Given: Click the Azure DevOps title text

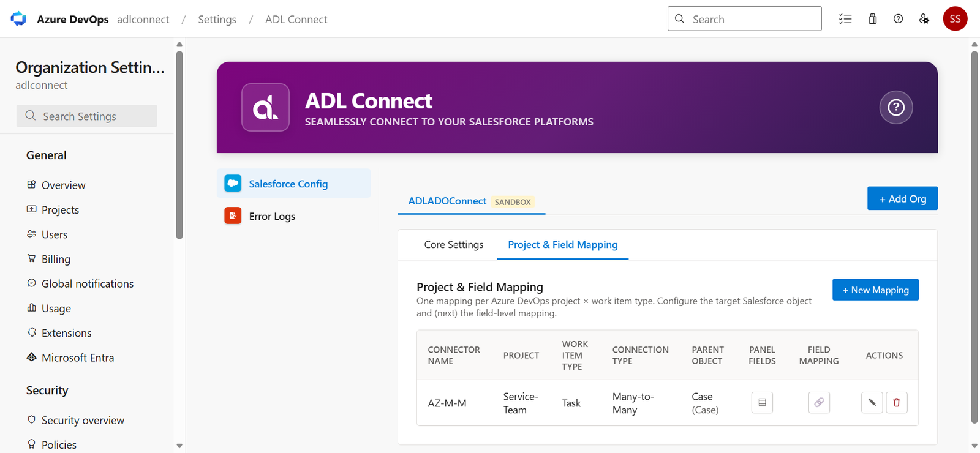Looking at the screenshot, I should click(x=73, y=19).
